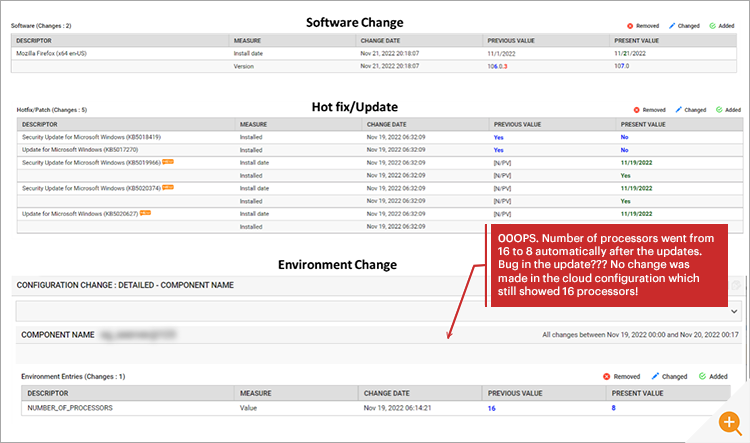
Task: Click the DESCRIPTOR column header in Software table
Action: pyautogui.click(x=34, y=41)
